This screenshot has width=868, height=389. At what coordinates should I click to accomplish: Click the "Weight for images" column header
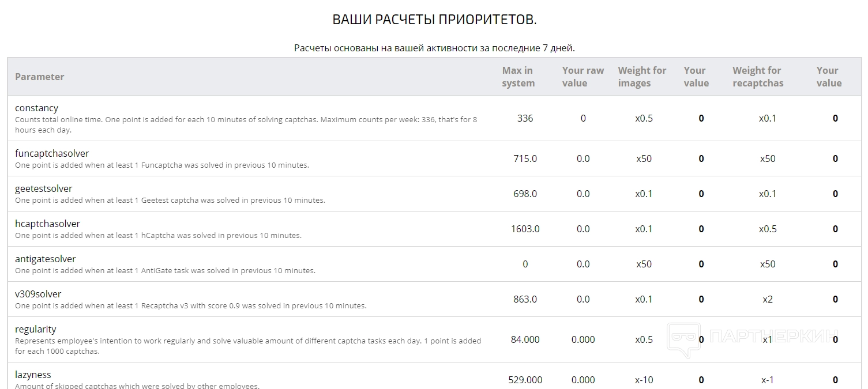point(642,77)
